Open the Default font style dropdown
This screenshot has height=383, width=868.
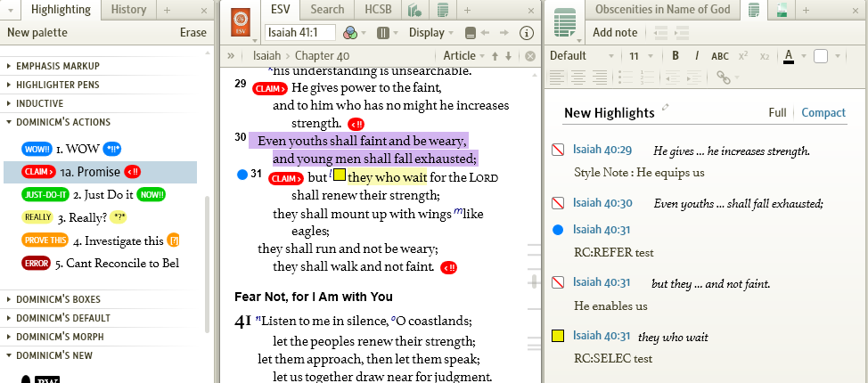pyautogui.click(x=582, y=56)
